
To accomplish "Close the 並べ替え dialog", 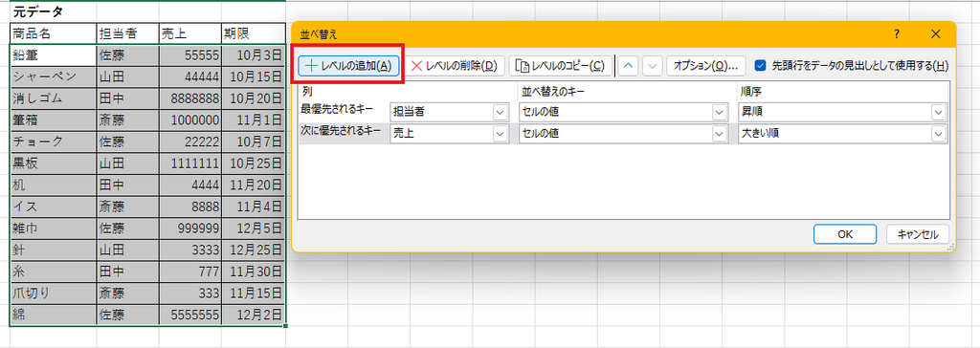I will [936, 33].
